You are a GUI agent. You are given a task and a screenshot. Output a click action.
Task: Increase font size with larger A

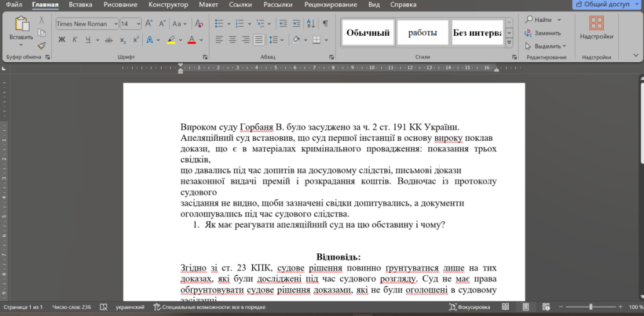click(150, 23)
